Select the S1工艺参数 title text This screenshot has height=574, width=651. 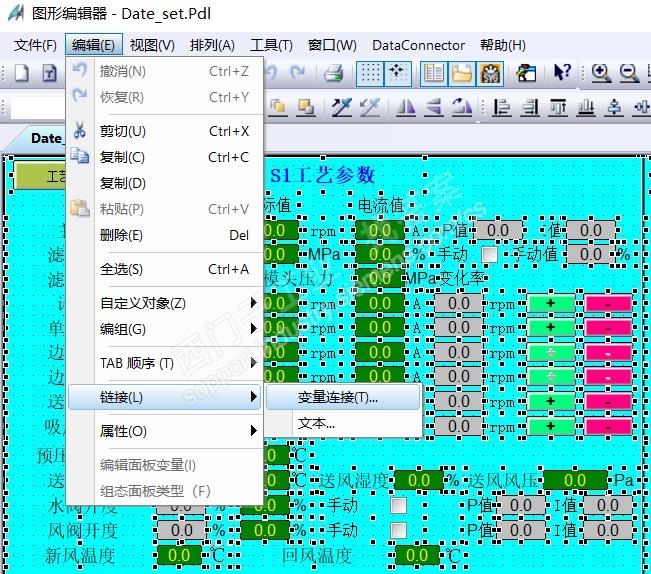[322, 175]
